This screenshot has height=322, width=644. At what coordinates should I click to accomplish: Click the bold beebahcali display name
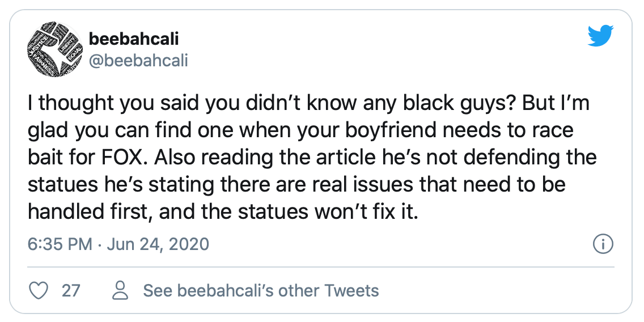pyautogui.click(x=133, y=39)
